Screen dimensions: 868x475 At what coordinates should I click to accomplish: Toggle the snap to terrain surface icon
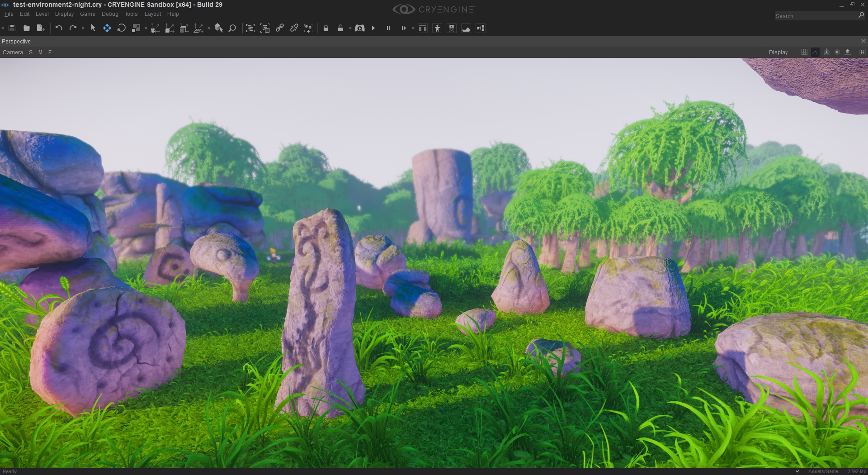[848, 52]
